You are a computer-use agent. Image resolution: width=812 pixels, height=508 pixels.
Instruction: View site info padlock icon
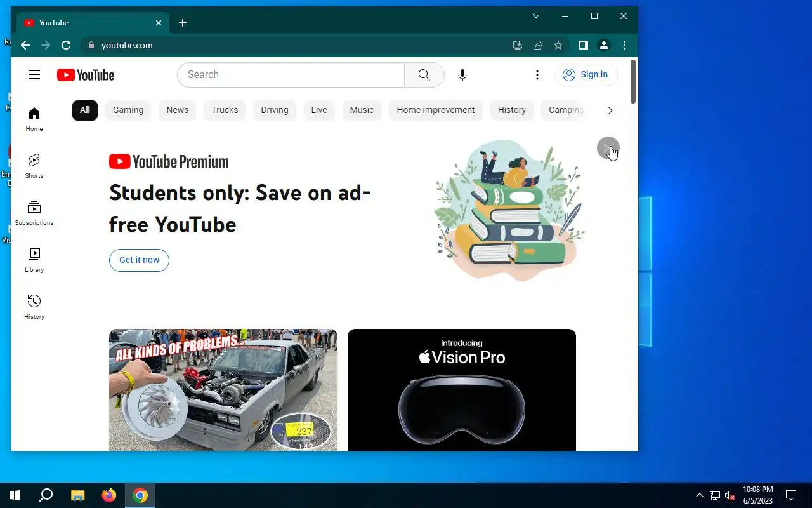[x=91, y=45]
